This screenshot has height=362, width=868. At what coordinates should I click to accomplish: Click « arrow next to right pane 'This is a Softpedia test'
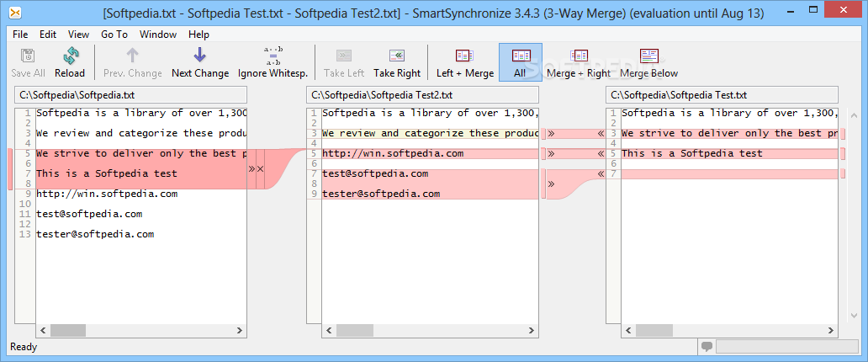pos(601,153)
